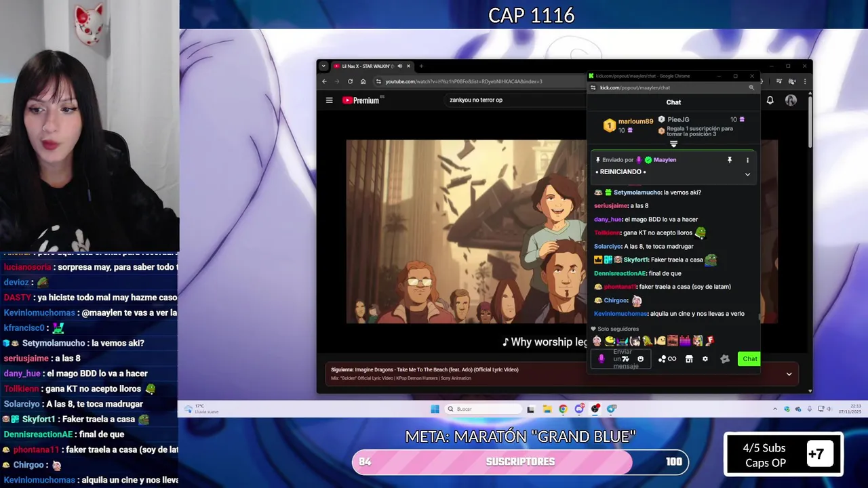
Task: Go back in the YouTube browser window
Action: click(324, 81)
